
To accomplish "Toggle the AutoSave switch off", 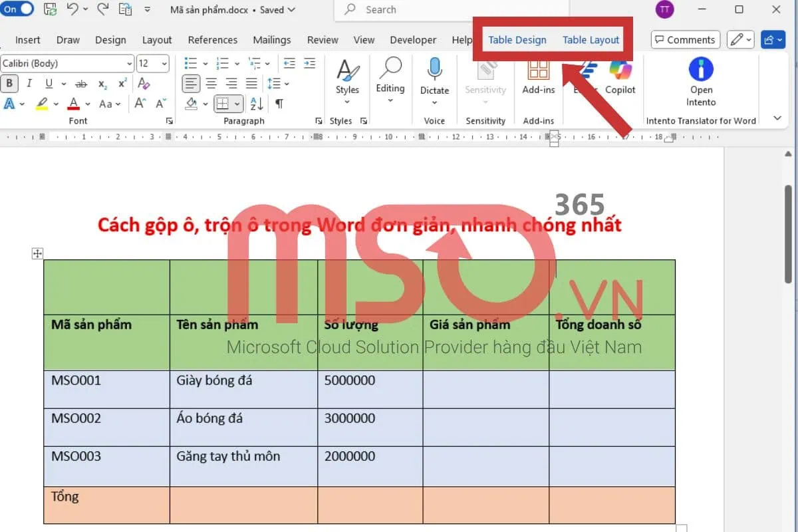I will click(18, 9).
